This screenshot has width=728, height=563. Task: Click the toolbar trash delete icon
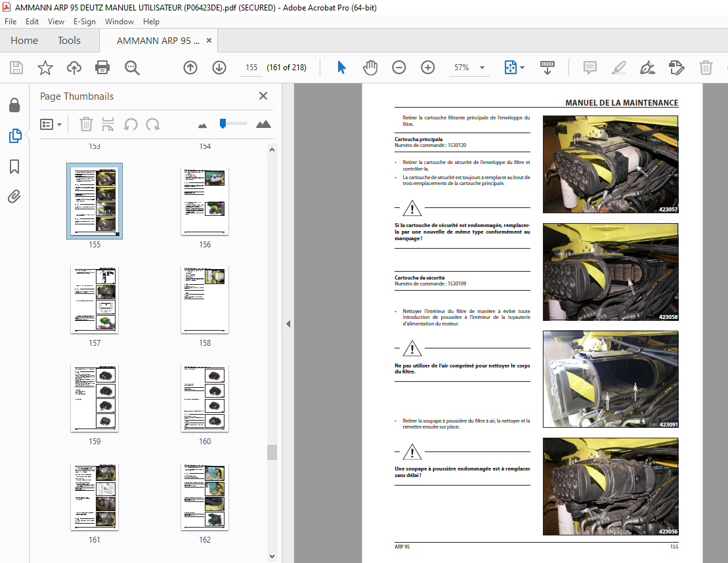point(706,68)
